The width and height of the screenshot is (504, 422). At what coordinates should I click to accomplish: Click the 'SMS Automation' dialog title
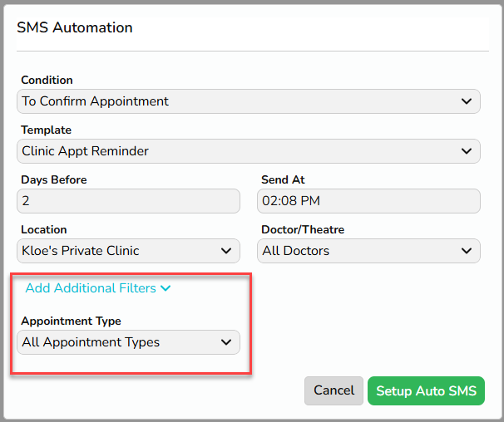[x=75, y=27]
